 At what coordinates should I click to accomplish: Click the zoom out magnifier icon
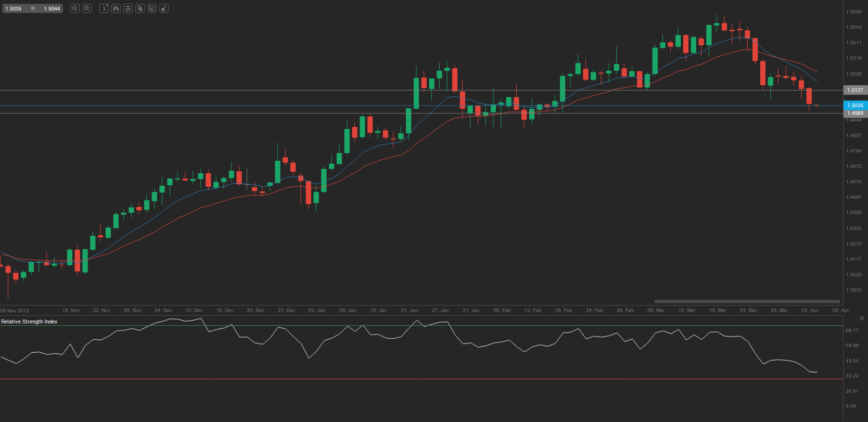(75, 8)
